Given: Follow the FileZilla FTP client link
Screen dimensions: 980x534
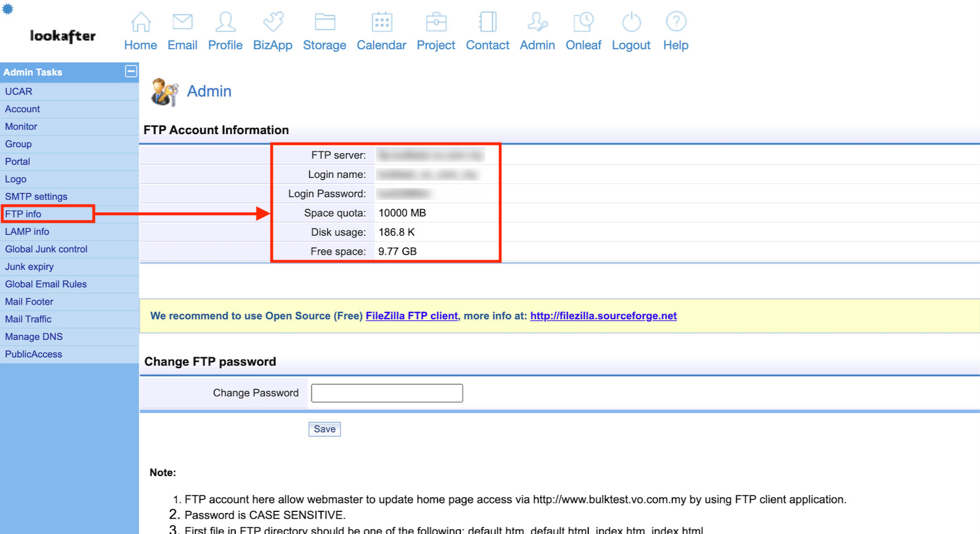Looking at the screenshot, I should click(x=412, y=316).
